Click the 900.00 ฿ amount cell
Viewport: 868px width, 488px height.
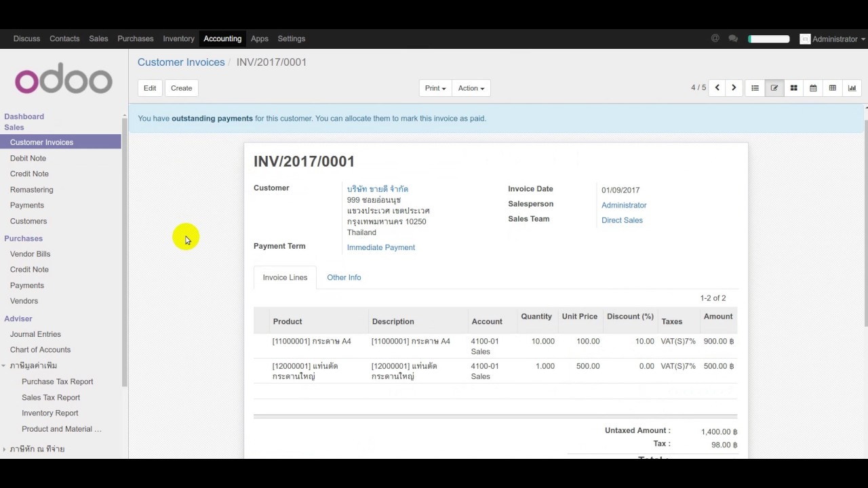[719, 342]
